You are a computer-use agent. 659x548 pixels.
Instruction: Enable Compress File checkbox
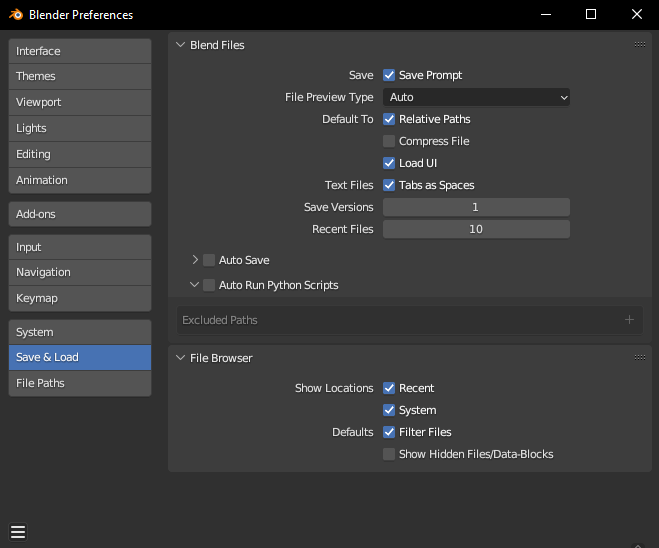tap(389, 141)
